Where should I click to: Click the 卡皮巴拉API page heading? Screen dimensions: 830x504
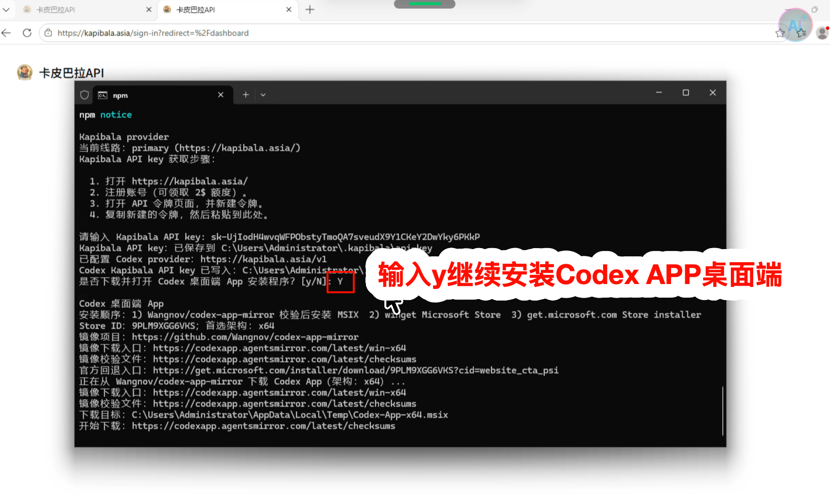(x=71, y=73)
